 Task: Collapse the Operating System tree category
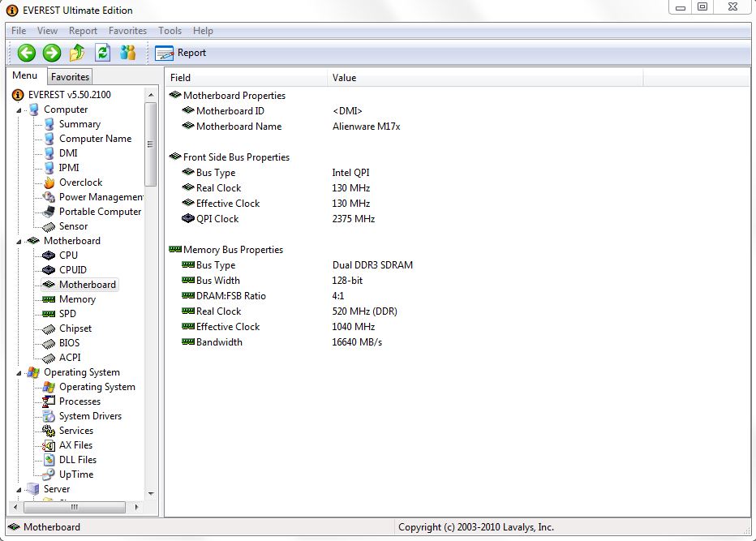coord(19,373)
